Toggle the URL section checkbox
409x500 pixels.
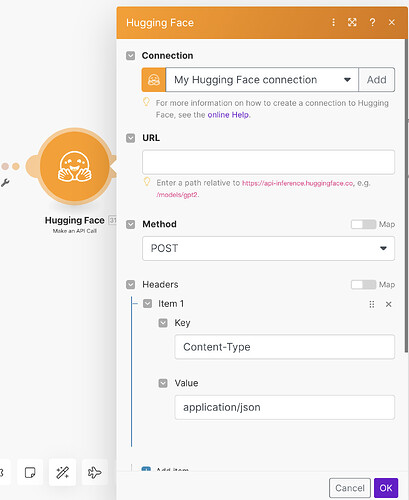[131, 138]
